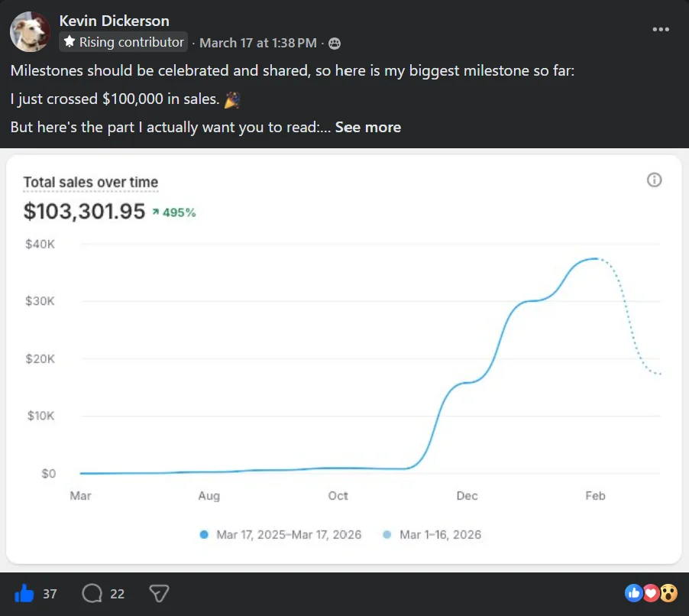This screenshot has height=616, width=689.
Task: View the 37 likes count
Action: click(x=50, y=594)
